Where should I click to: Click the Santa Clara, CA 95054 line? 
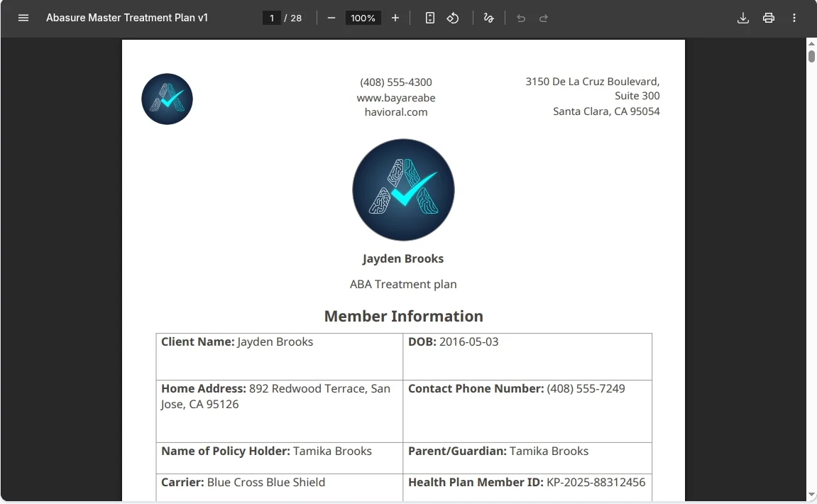tap(606, 111)
